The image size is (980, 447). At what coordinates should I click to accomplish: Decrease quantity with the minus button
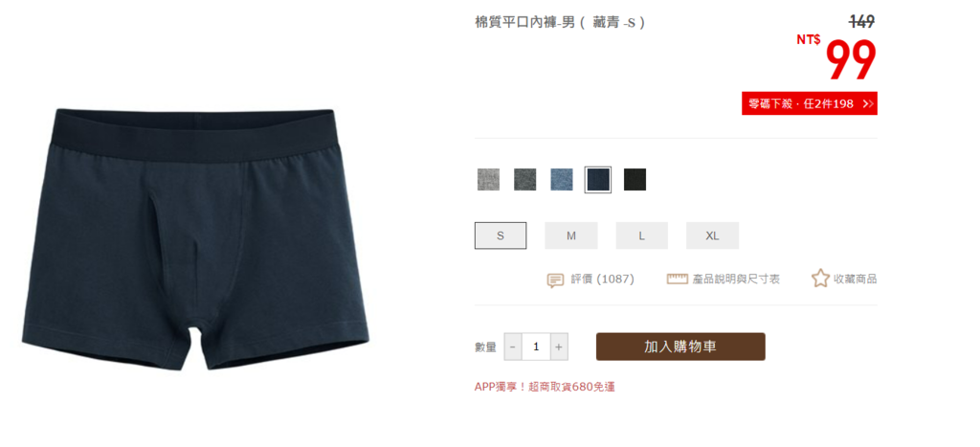pos(513,346)
